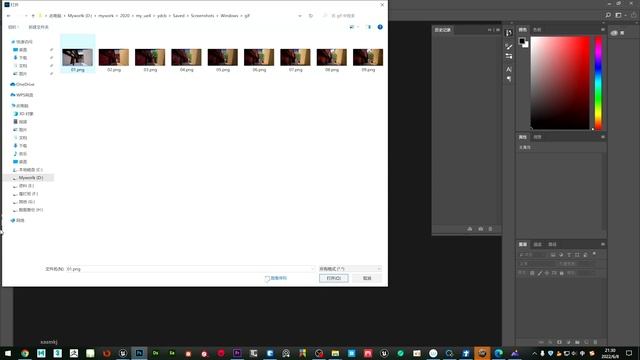Screen dimensions: 640x360
Task: Click Mywork (D:) in address breadcrumb
Action: [x=80, y=16]
